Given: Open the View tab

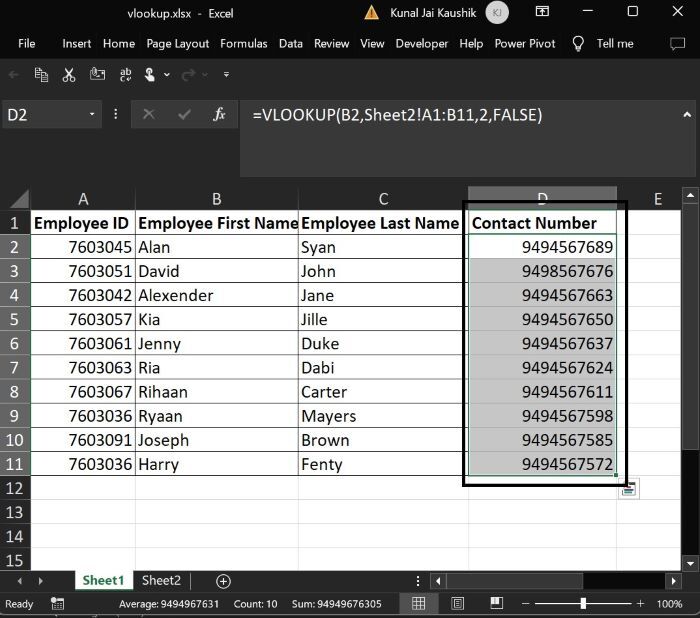Looking at the screenshot, I should [372, 43].
